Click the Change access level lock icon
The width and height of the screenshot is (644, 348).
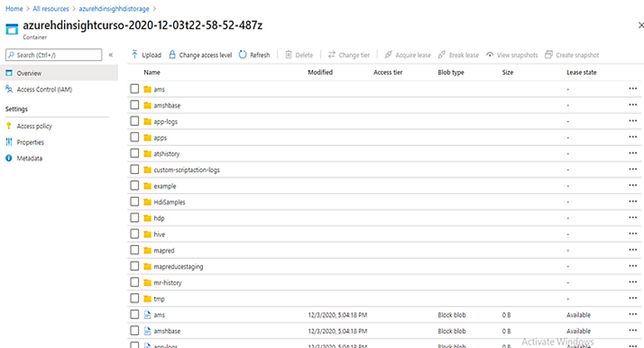[172, 55]
